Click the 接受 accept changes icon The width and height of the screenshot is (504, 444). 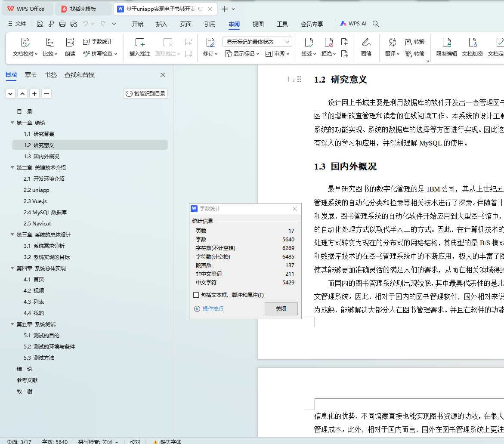click(309, 43)
